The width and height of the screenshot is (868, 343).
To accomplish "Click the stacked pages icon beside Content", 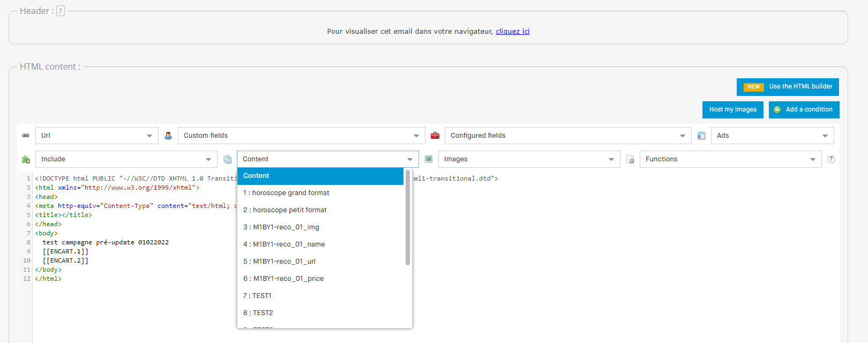I will coord(227,159).
